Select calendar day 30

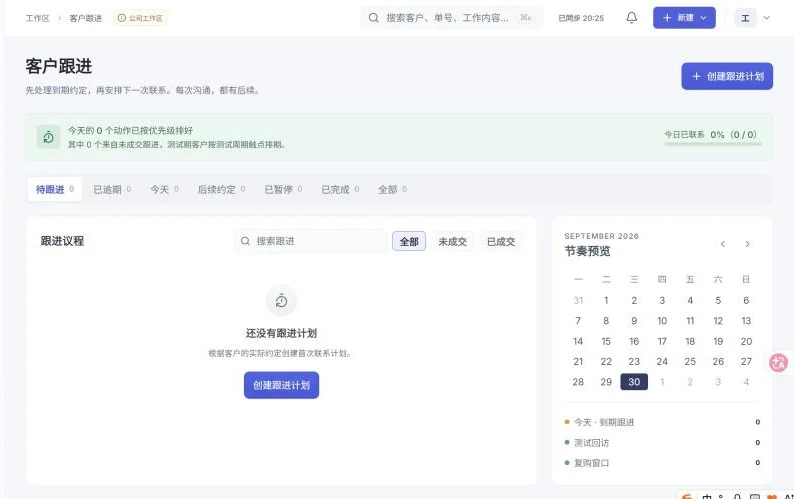(x=634, y=382)
